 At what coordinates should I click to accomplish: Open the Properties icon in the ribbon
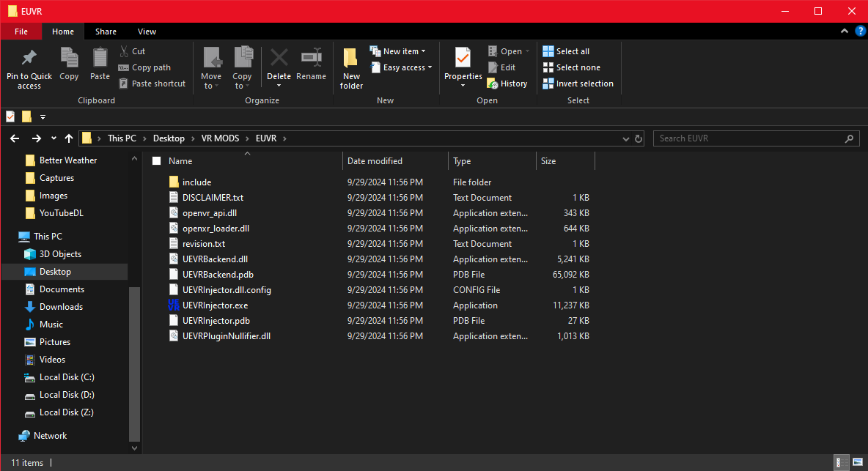coord(463,57)
